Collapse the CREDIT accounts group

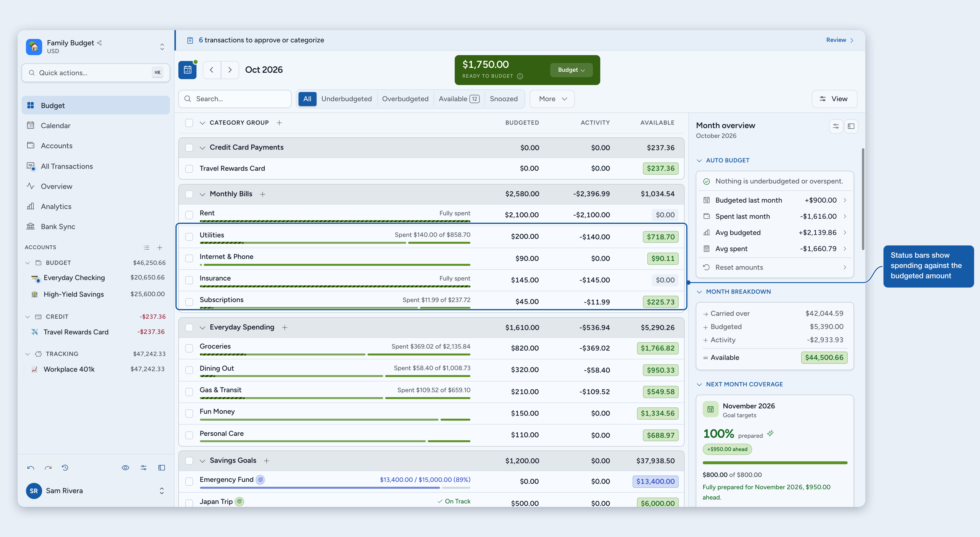pos(27,317)
